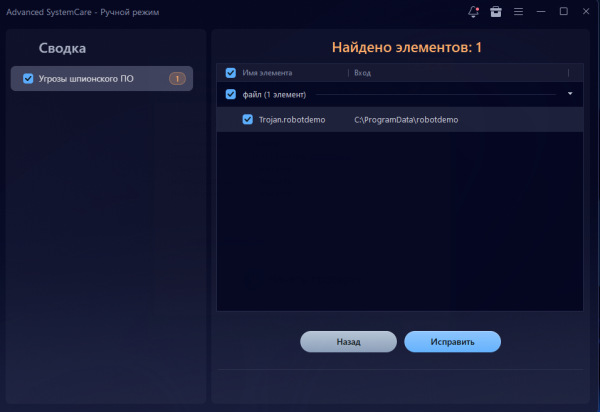Open the toolbox icon in title bar
Viewport: 600px width, 412px height.
pyautogui.click(x=496, y=12)
